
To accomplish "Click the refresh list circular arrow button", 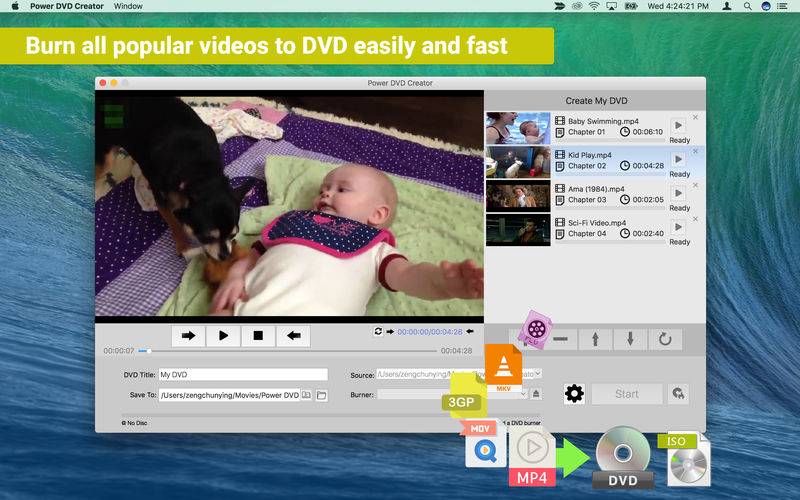I will [665, 339].
